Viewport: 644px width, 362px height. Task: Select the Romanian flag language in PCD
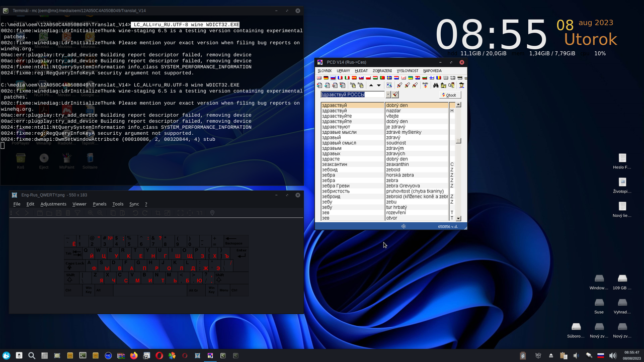(439, 78)
